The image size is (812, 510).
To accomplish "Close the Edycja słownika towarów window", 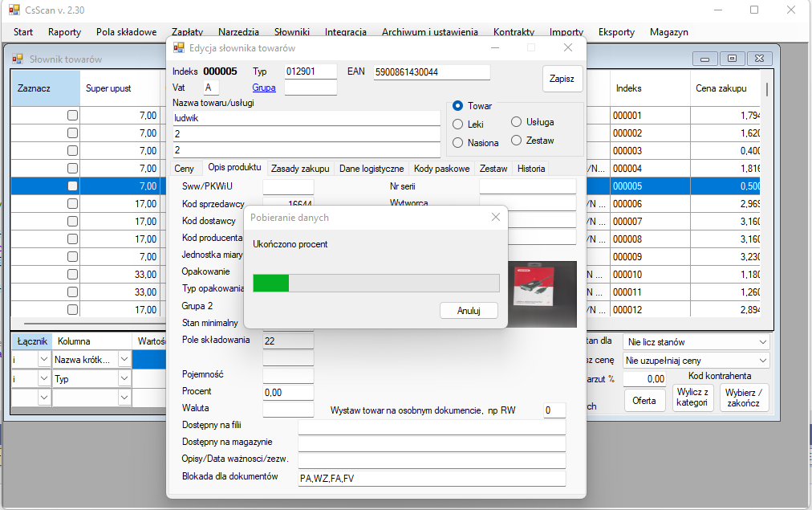I will (x=567, y=47).
